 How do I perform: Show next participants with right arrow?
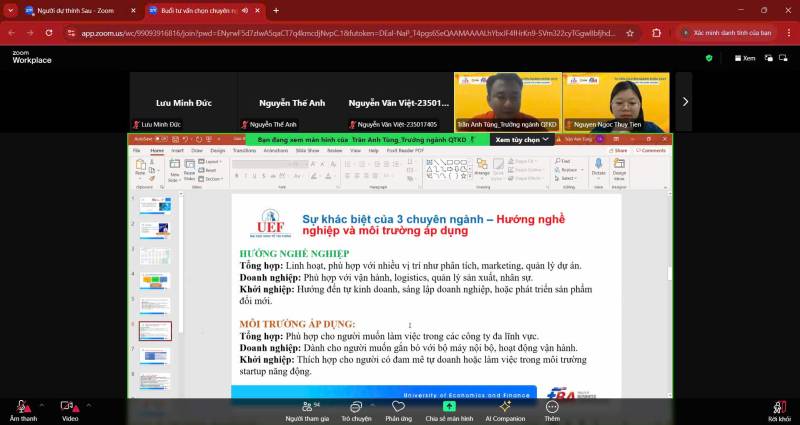pos(685,101)
